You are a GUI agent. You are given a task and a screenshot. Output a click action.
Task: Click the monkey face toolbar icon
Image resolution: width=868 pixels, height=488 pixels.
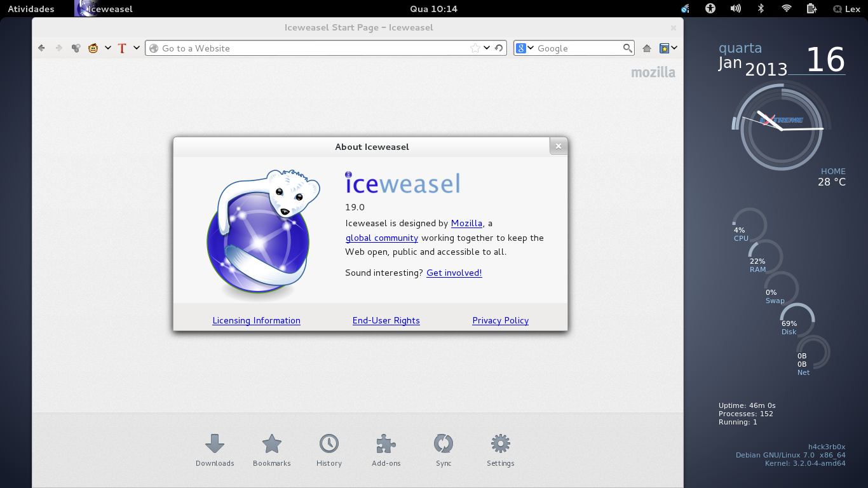[93, 48]
